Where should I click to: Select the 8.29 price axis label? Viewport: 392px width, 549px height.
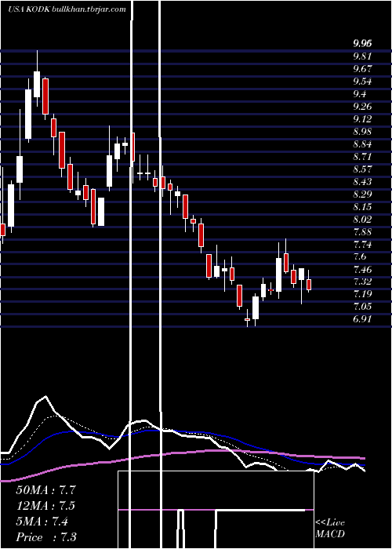coord(362,195)
